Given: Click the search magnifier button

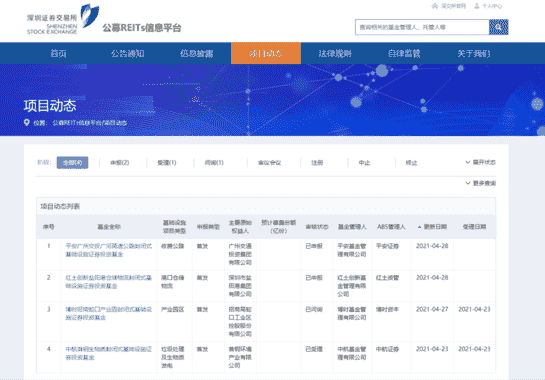Looking at the screenshot, I should tap(498, 27).
